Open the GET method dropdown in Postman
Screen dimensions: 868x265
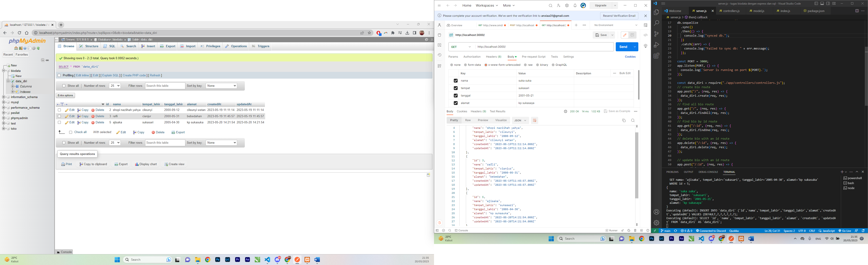point(461,47)
